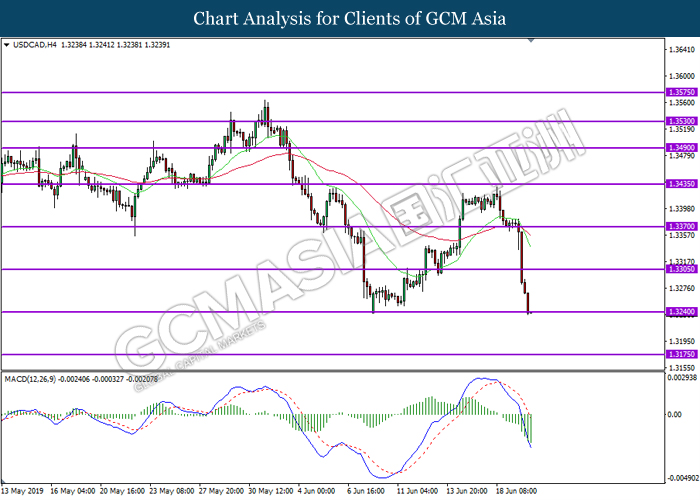Click the MACD 0.00 axis label

tap(675, 415)
